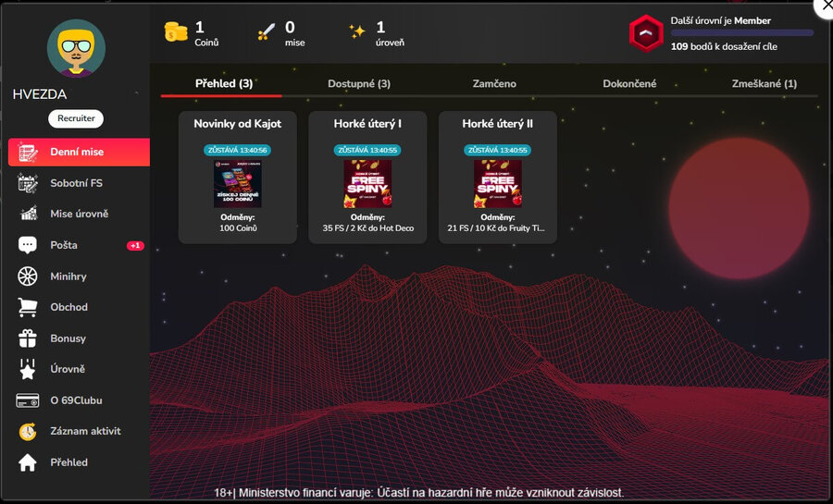Open the Horké úterý II mission title

[497, 124]
